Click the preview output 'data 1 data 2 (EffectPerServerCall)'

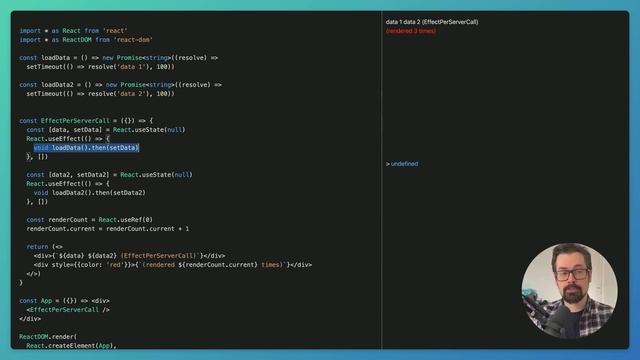(x=432, y=22)
